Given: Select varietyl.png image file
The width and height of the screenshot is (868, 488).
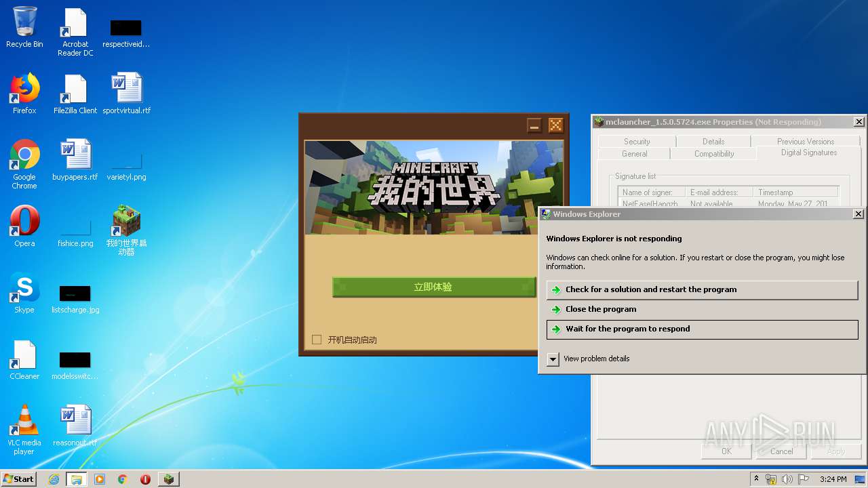Looking at the screenshot, I should tap(126, 168).
